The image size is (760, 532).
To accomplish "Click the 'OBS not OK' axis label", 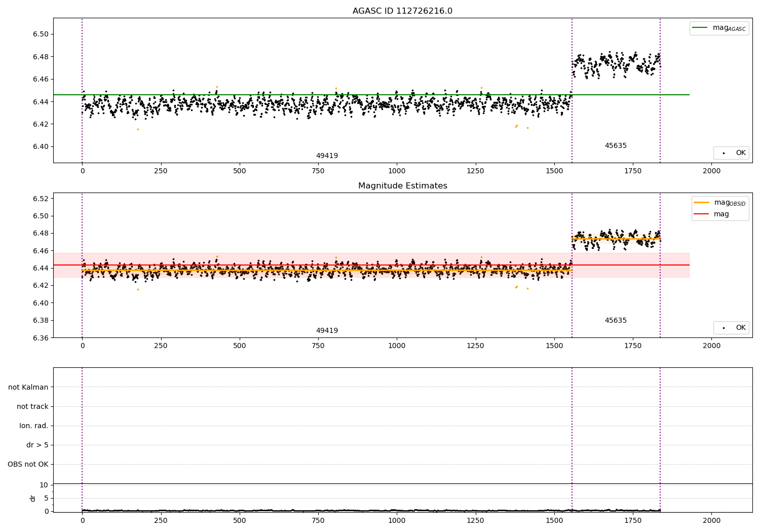I will pyautogui.click(x=28, y=465).
